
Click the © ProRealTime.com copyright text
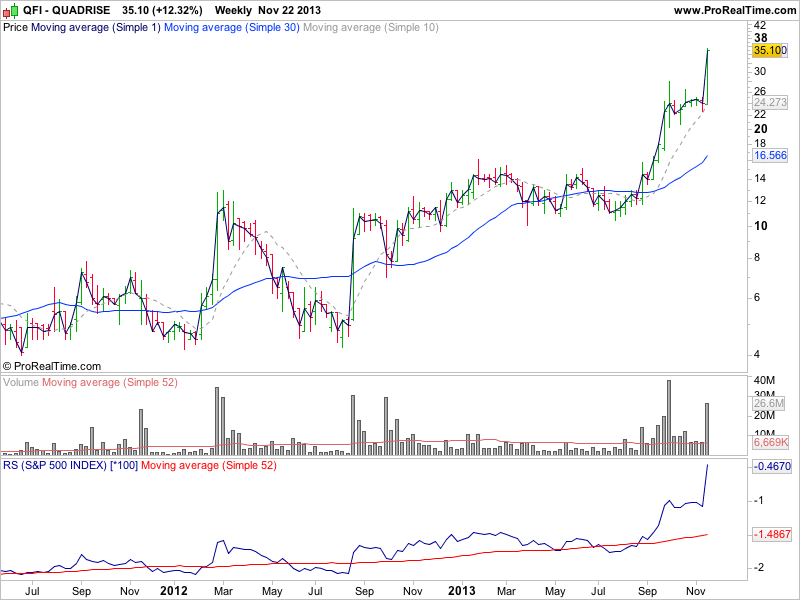point(52,366)
